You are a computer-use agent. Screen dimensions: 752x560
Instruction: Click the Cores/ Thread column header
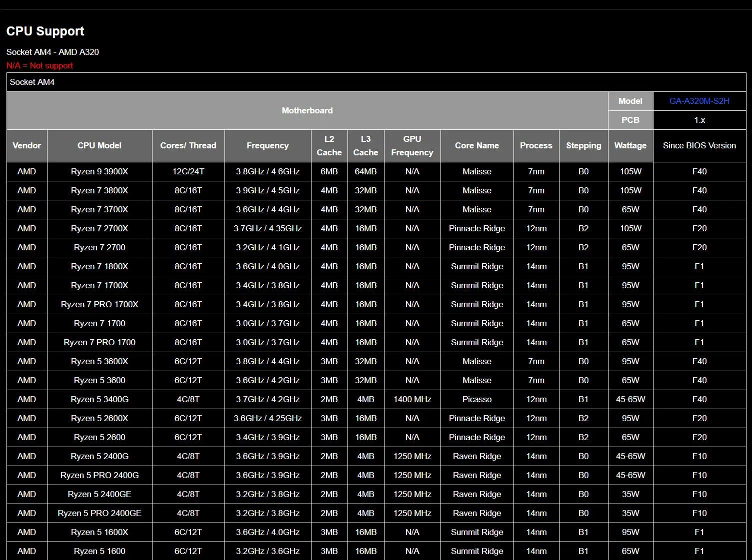coord(188,146)
